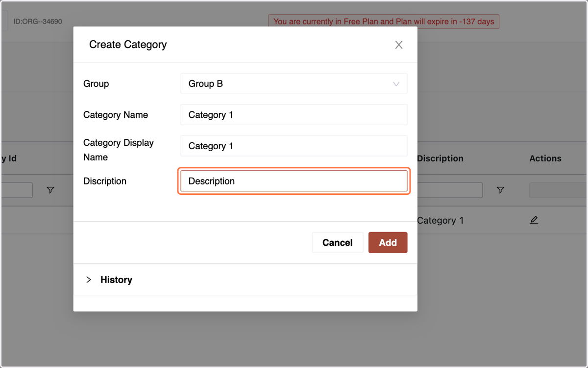Click the Add button
Screen dimensions: 588x368
click(388, 242)
